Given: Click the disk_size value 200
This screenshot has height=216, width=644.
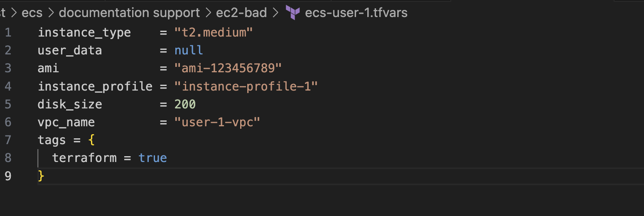Looking at the screenshot, I should (185, 104).
